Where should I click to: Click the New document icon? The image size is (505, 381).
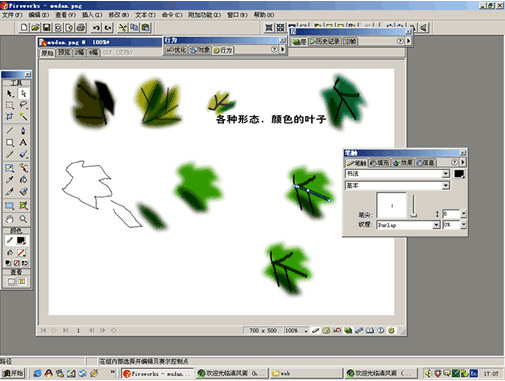click(24, 27)
